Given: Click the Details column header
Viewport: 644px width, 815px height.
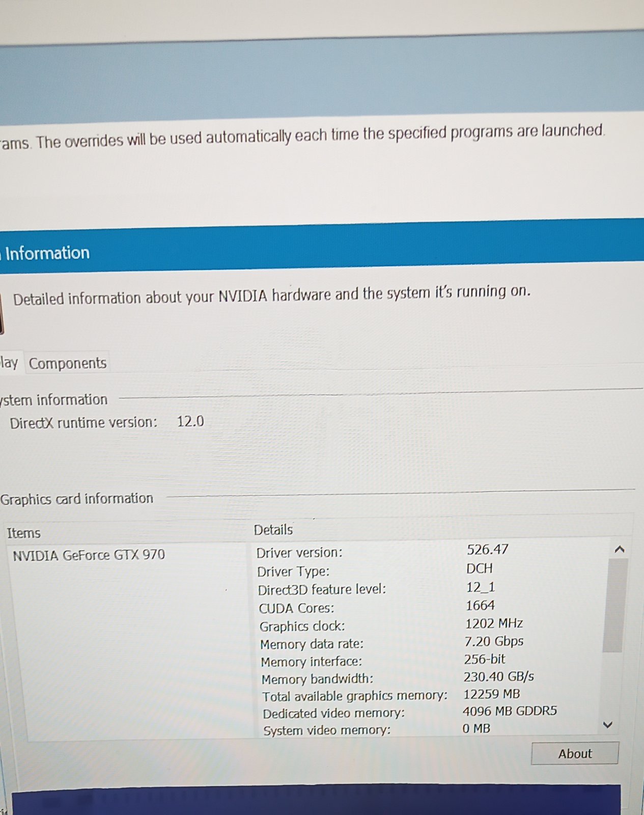Looking at the screenshot, I should (x=273, y=530).
